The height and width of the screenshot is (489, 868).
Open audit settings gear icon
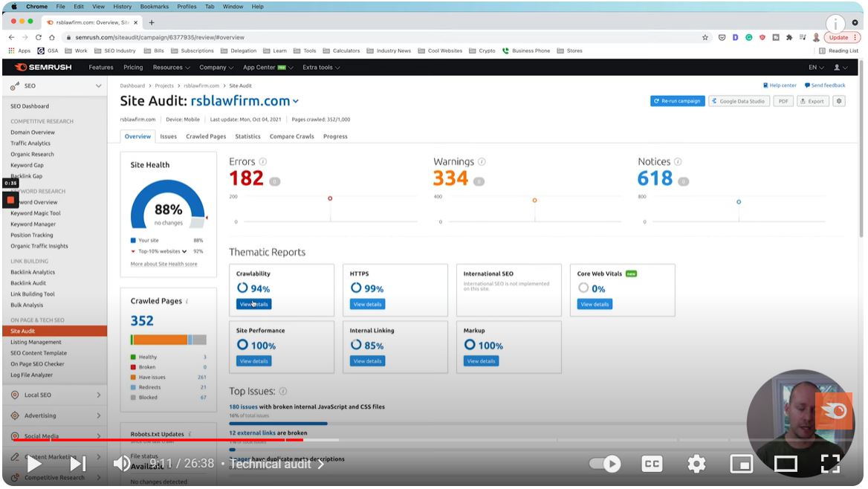tap(839, 101)
